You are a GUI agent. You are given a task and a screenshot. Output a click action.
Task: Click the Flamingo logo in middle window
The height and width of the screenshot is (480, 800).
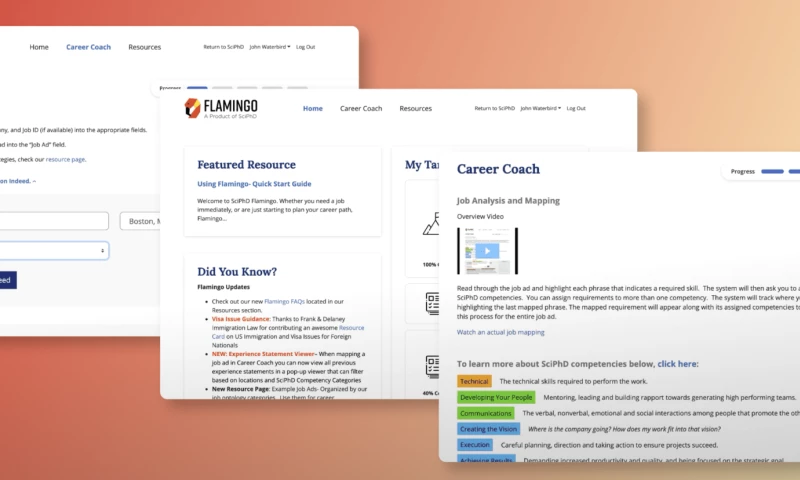coord(221,108)
